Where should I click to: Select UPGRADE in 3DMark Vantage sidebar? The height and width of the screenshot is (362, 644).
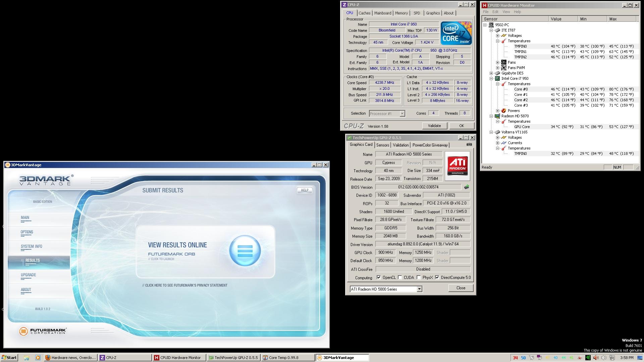pos(28,275)
